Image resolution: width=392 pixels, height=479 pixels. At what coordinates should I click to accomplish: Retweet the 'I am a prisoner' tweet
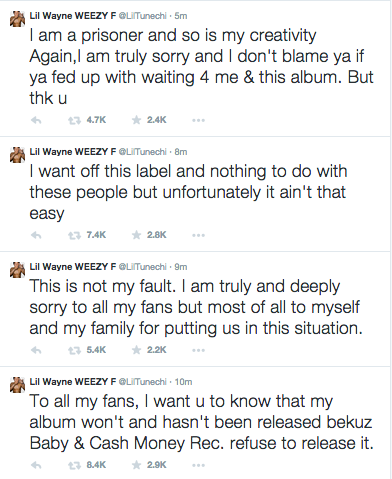pyautogui.click(x=74, y=120)
